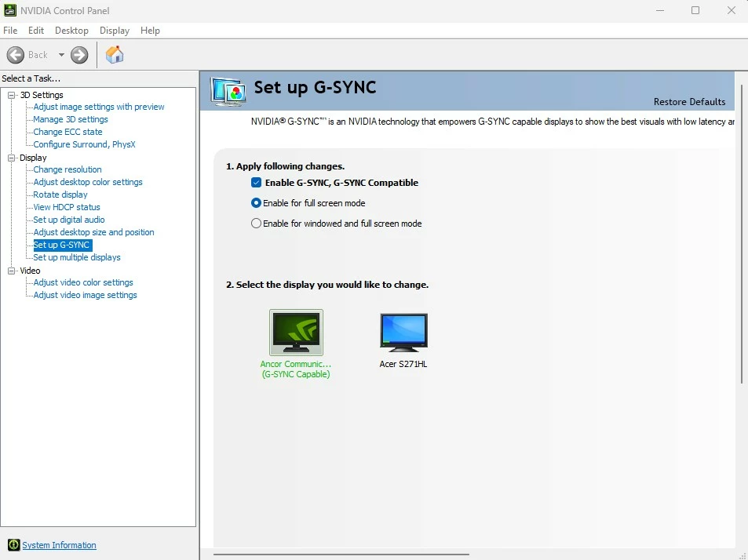Select the Acer S271HL display icon
Screen dimensions: 748x560
click(403, 333)
